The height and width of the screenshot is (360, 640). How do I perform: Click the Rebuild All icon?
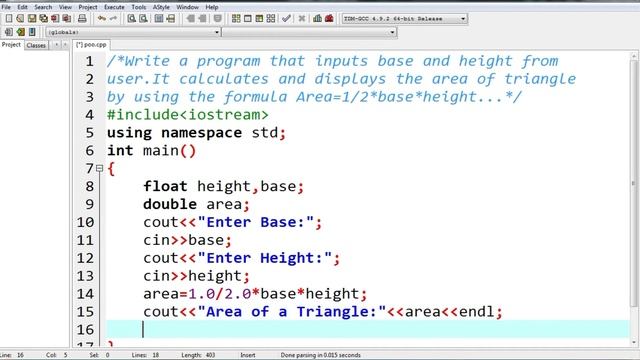271,18
